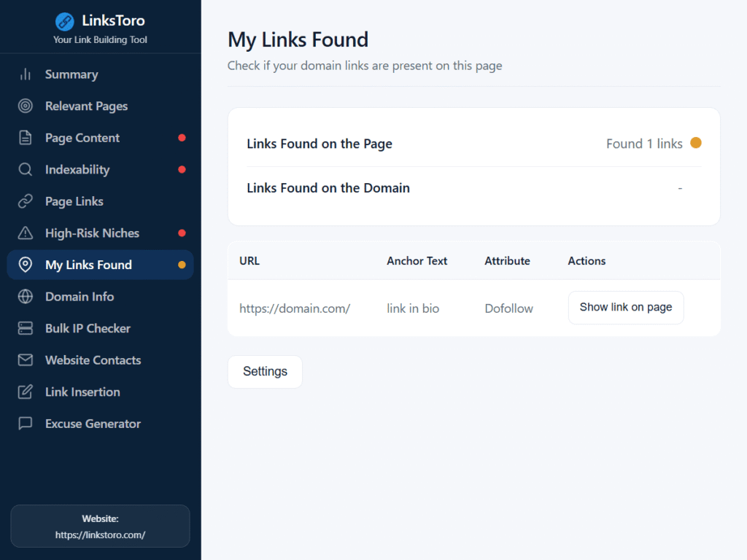Click the Link Insertion edit icon

[26, 392]
